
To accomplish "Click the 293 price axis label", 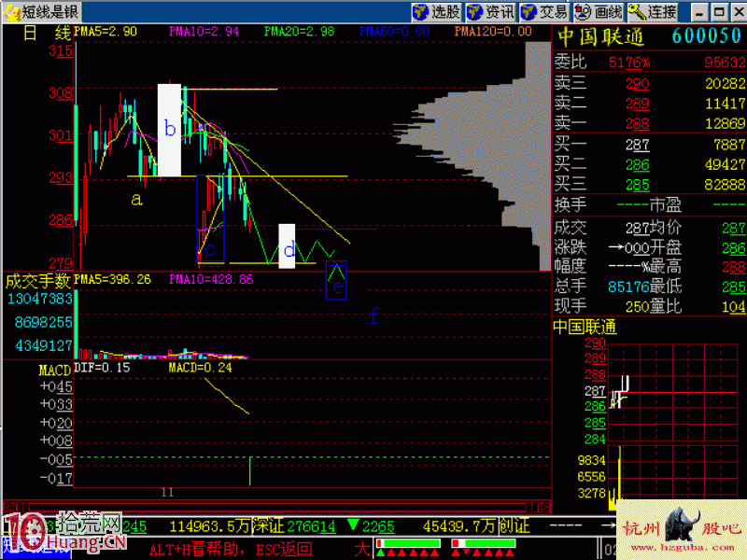I will click(x=61, y=178).
